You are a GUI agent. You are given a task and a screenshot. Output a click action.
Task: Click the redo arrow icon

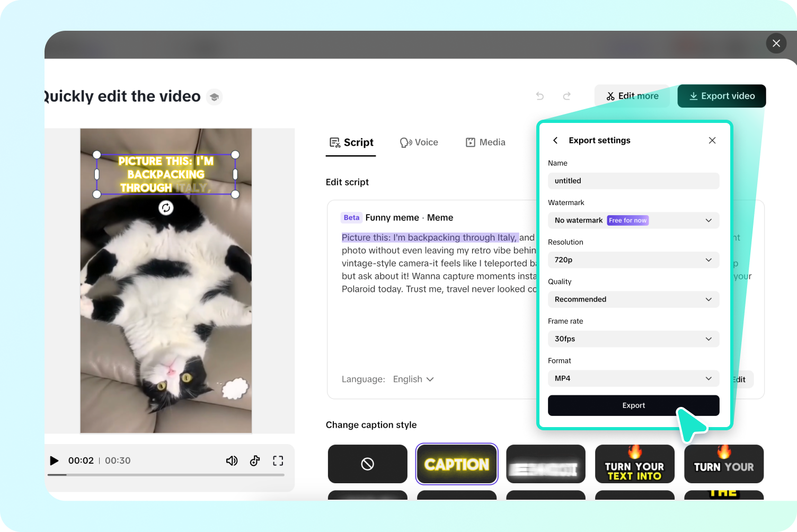566,96
